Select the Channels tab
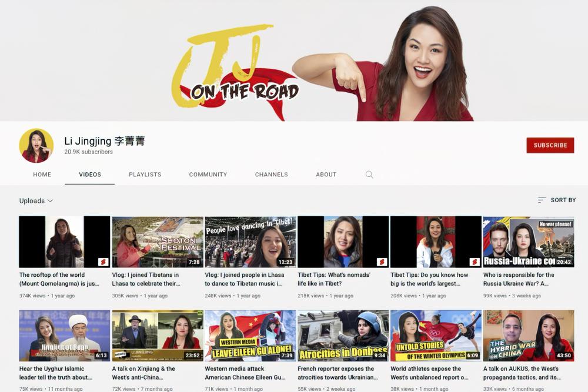The width and height of the screenshot is (588, 392). pos(271,175)
